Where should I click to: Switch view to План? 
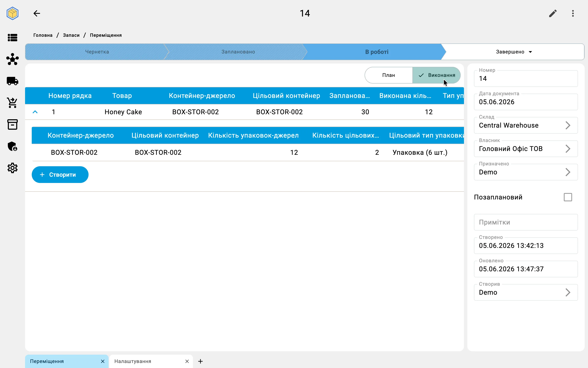tap(389, 75)
